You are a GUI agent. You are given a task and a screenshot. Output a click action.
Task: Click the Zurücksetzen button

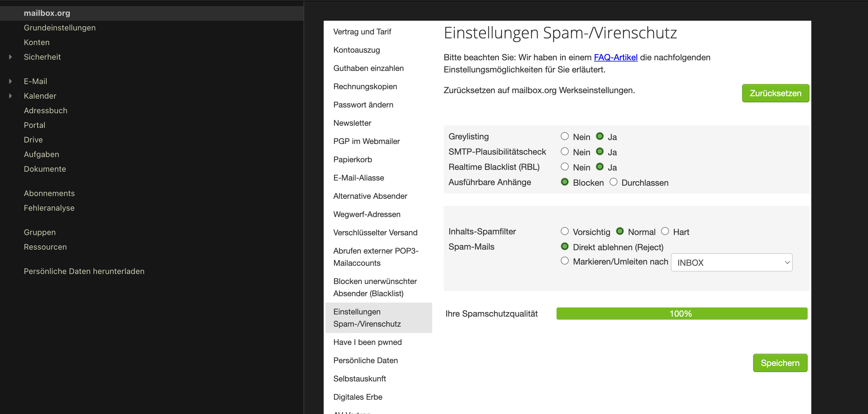click(x=775, y=93)
